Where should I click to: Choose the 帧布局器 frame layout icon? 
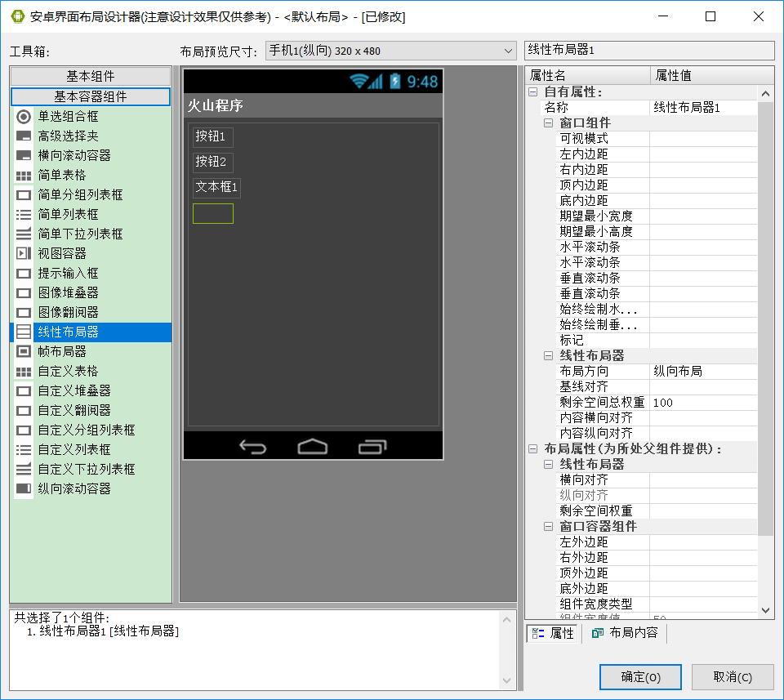24,351
